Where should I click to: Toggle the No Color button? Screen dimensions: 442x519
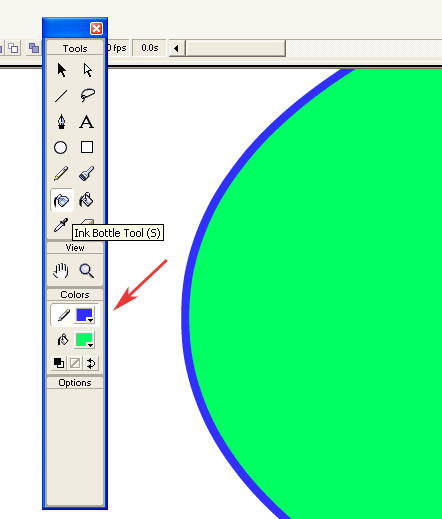(75, 363)
